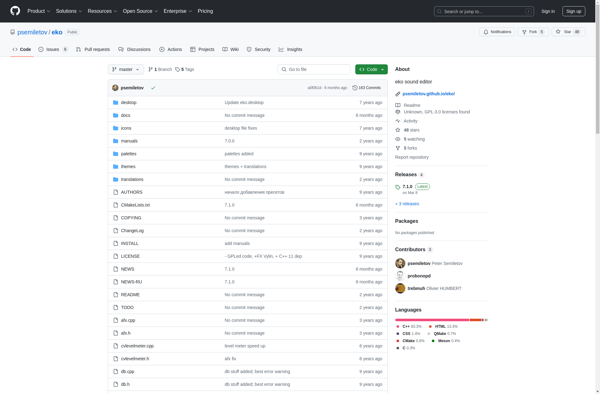
Task: Open the 1 Branch list
Action: pyautogui.click(x=160, y=70)
